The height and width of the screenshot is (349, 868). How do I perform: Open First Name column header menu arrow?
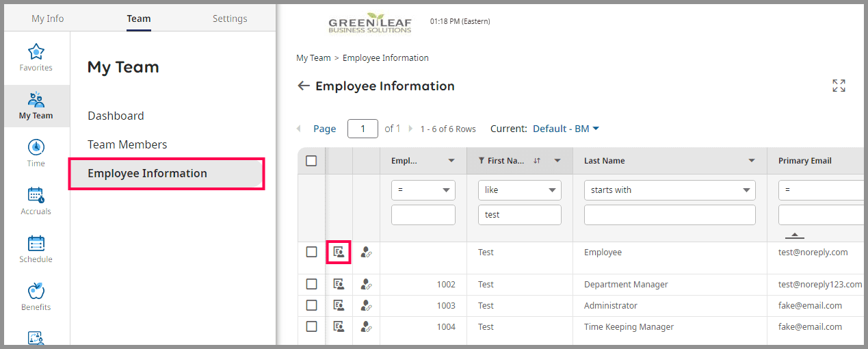[x=557, y=161]
